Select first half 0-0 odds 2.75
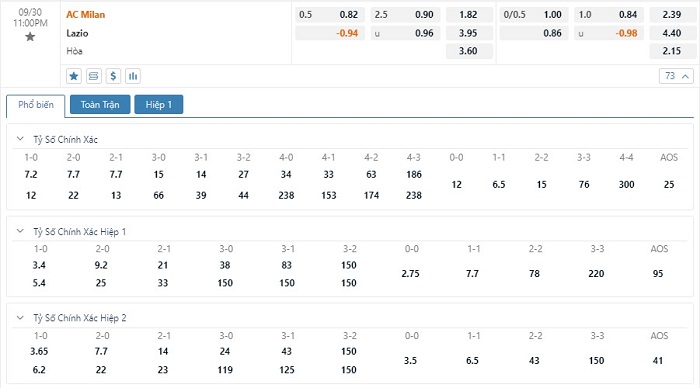The width and height of the screenshot is (700, 388). pyautogui.click(x=411, y=274)
